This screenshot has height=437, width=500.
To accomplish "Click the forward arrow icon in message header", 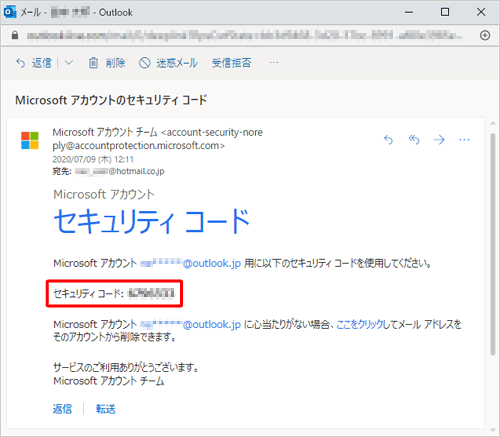I will pyautogui.click(x=439, y=140).
